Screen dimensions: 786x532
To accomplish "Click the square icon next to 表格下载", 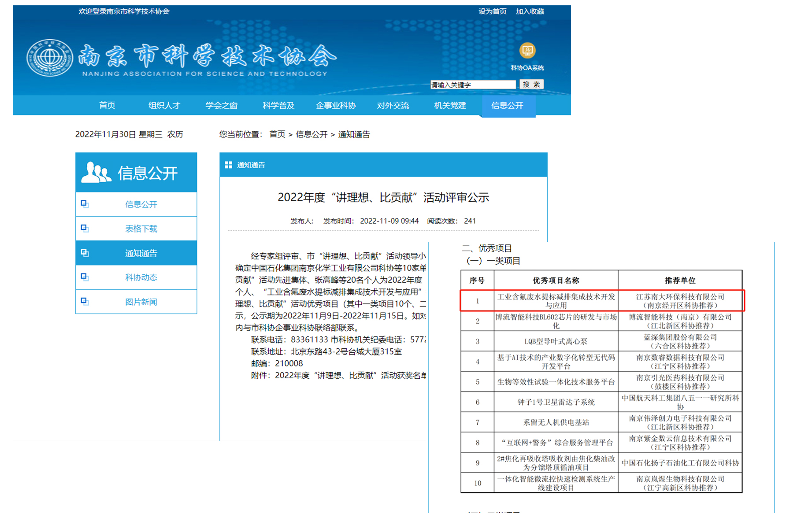I will [85, 228].
